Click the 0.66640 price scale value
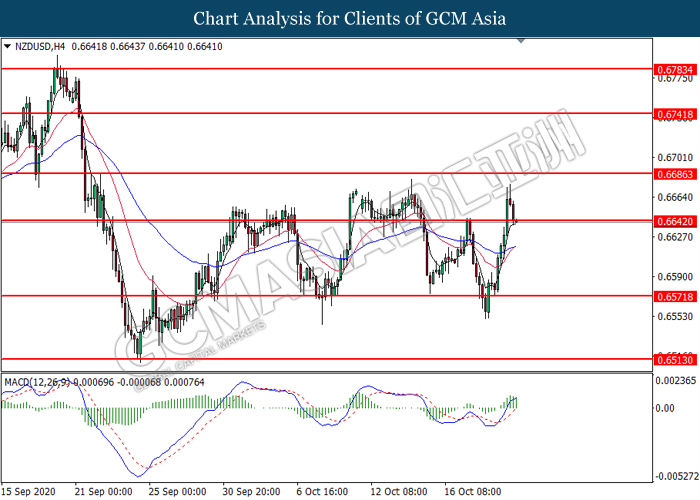 675,197
